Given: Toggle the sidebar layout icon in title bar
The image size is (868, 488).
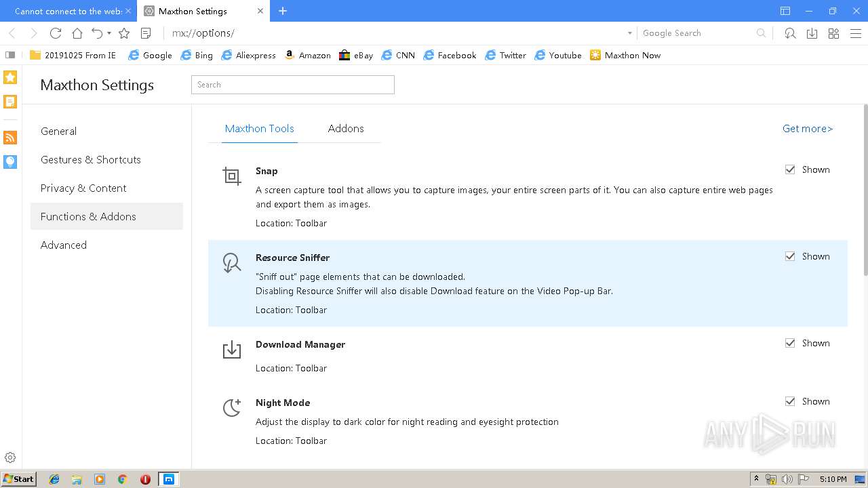Looking at the screenshot, I should [x=785, y=11].
